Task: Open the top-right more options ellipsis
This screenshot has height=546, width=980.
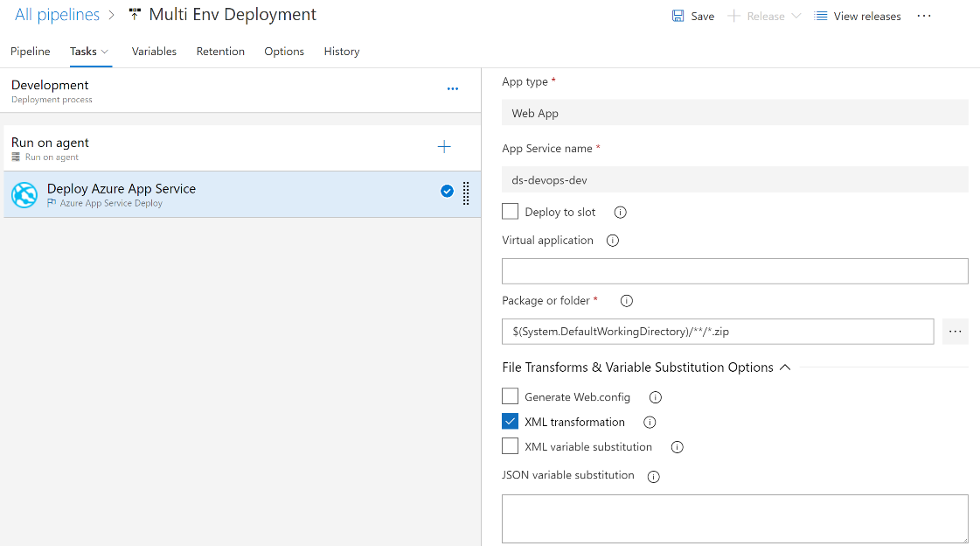Action: (924, 16)
